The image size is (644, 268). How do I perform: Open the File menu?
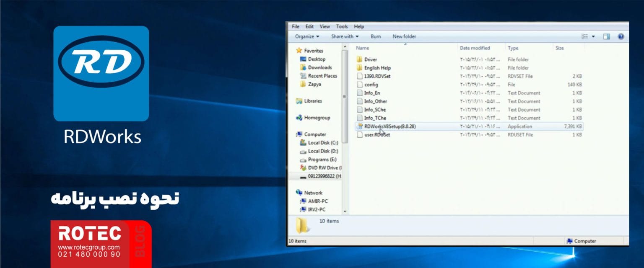295,26
